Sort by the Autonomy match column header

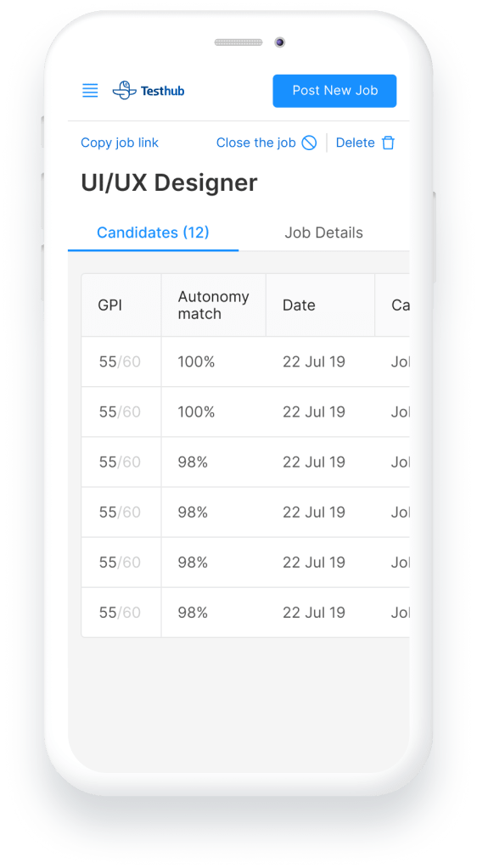(x=213, y=305)
